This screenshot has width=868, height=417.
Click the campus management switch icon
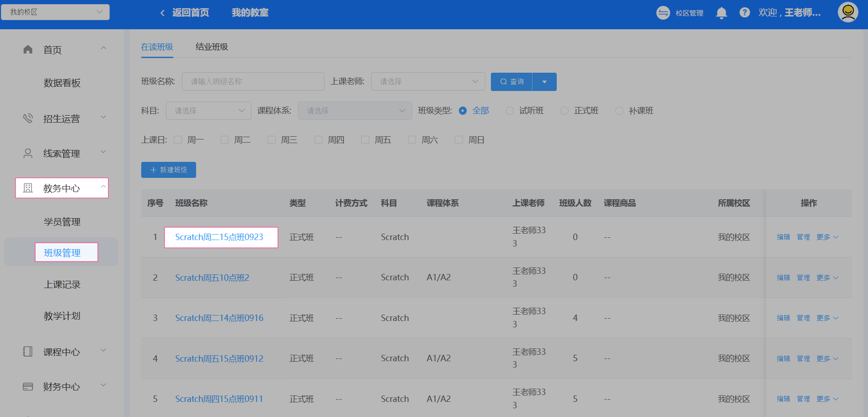click(x=663, y=13)
